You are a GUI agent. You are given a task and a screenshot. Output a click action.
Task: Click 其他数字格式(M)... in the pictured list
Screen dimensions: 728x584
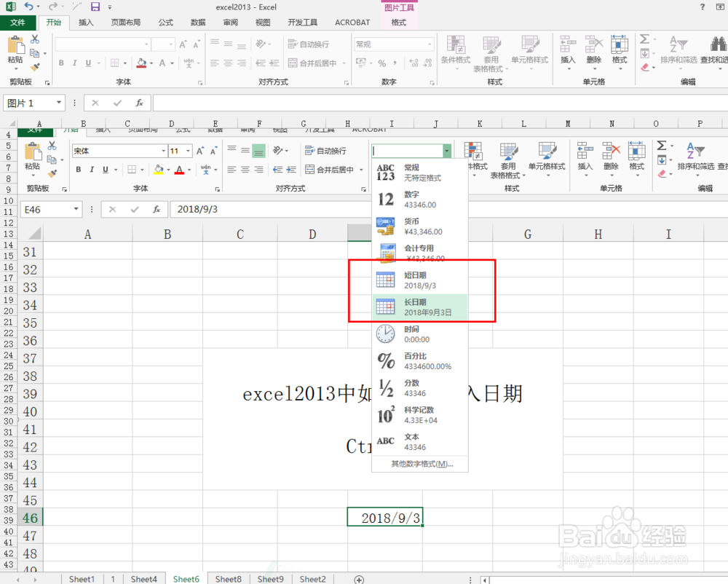[x=422, y=464]
